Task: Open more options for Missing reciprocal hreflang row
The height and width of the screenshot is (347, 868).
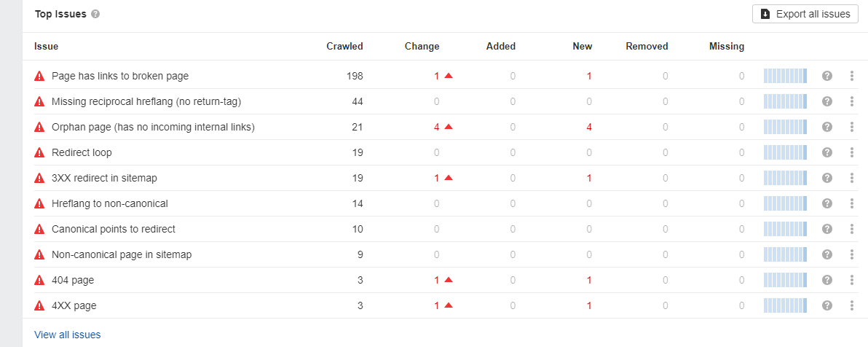Action: [x=851, y=101]
